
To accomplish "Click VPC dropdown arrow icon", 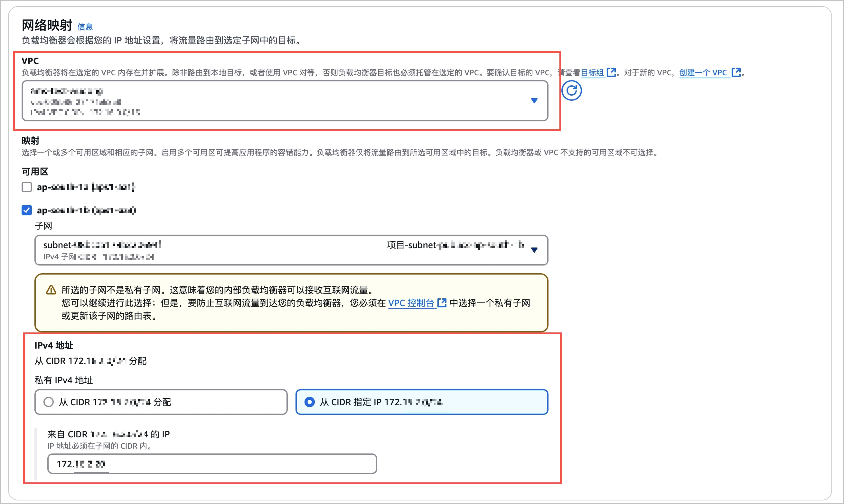I will [534, 101].
